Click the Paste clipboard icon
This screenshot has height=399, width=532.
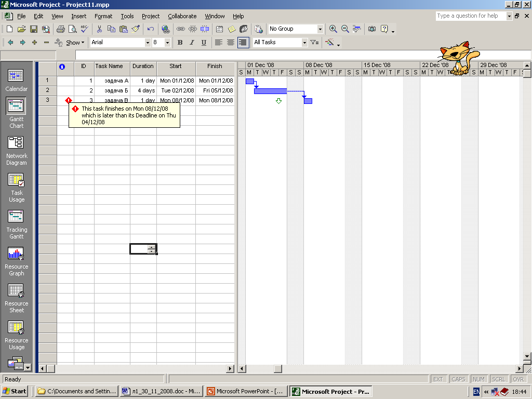124,29
